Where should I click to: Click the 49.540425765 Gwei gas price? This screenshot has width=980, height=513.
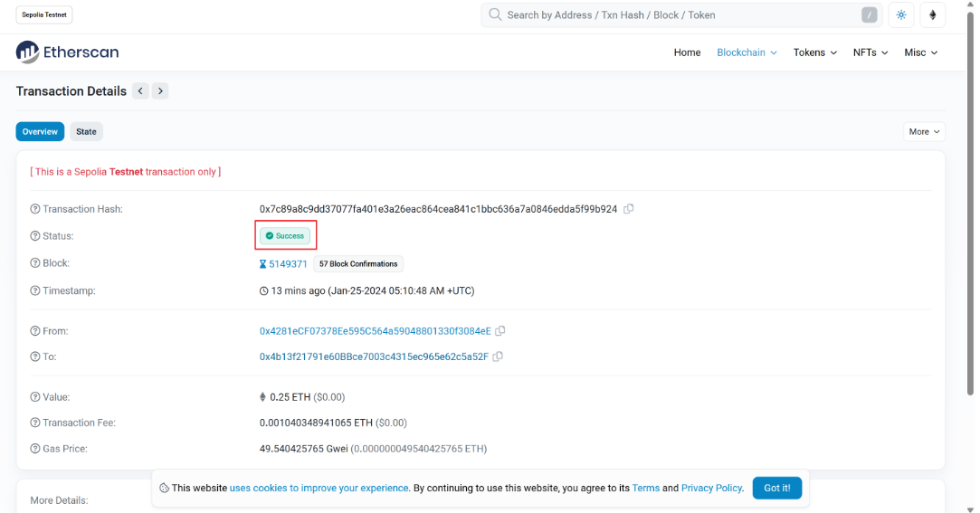[304, 449]
